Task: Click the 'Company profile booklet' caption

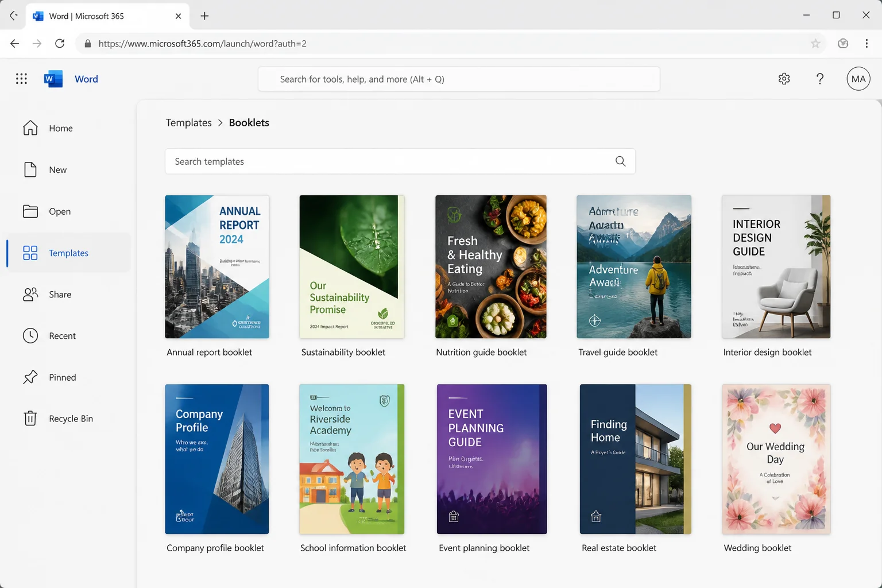Action: pyautogui.click(x=215, y=548)
